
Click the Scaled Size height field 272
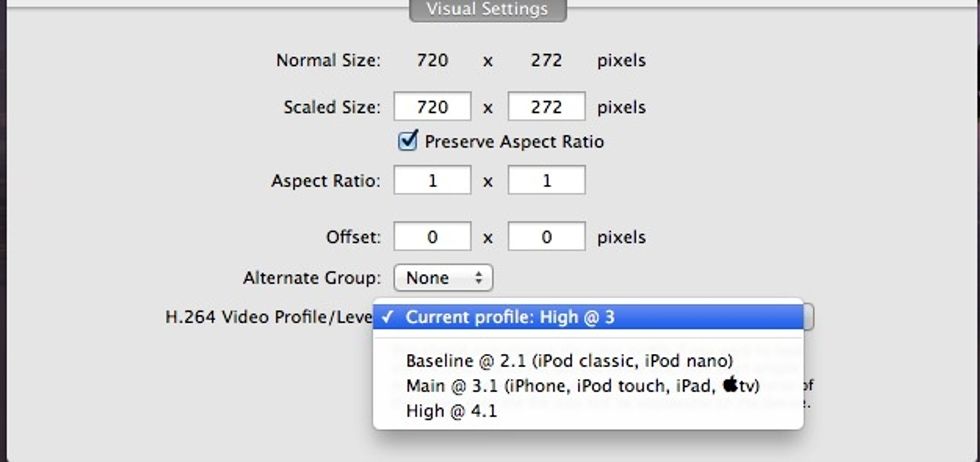tap(547, 107)
